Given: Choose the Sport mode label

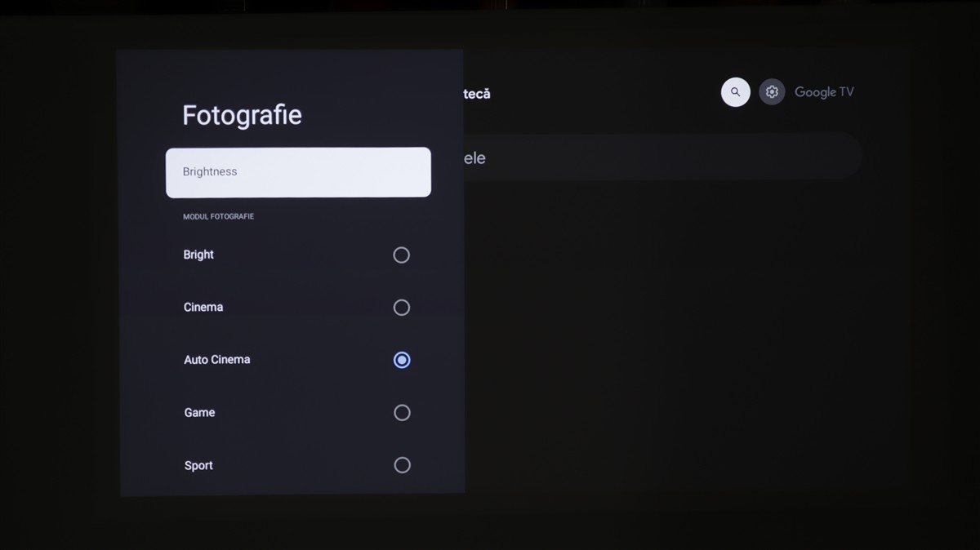Looking at the screenshot, I should click(198, 466).
